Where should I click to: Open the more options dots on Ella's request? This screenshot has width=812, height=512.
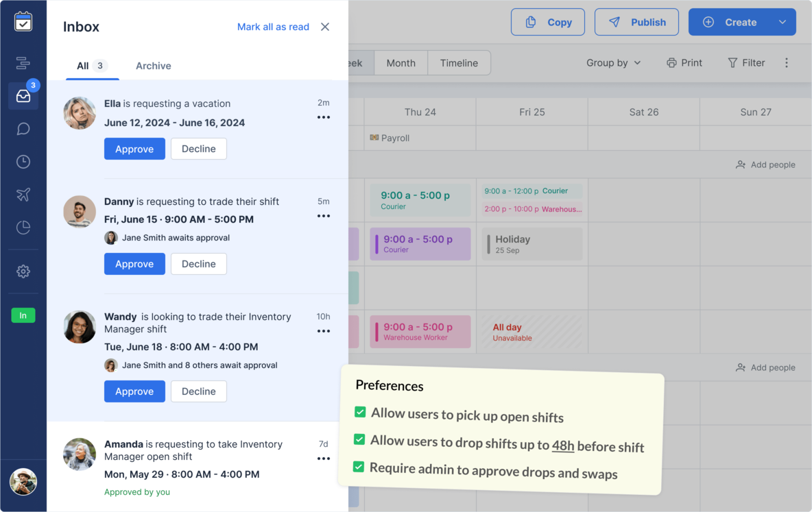point(323,117)
